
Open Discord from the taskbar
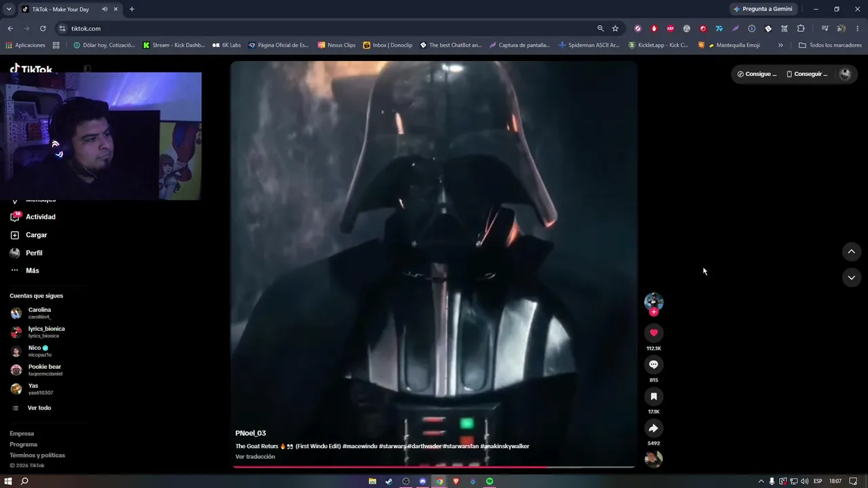tap(422, 481)
